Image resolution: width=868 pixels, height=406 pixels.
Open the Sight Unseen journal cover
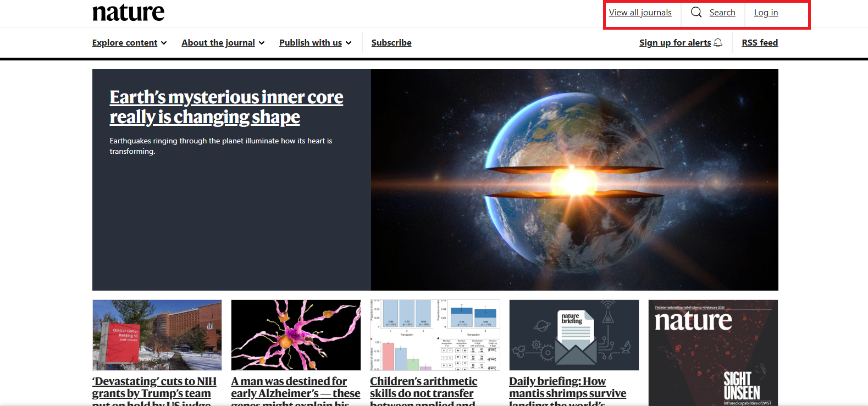tap(713, 352)
